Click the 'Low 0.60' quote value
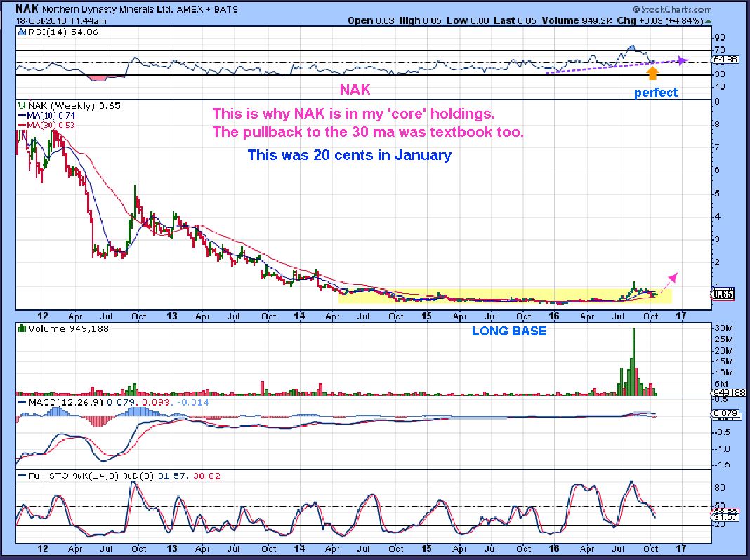Image resolution: width=750 pixels, height=560 pixels. [468, 20]
